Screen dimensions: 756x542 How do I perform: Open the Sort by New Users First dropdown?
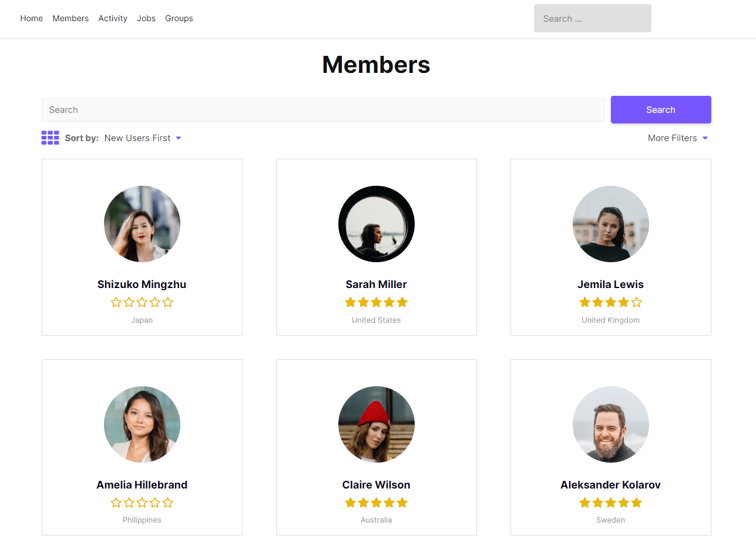point(143,138)
